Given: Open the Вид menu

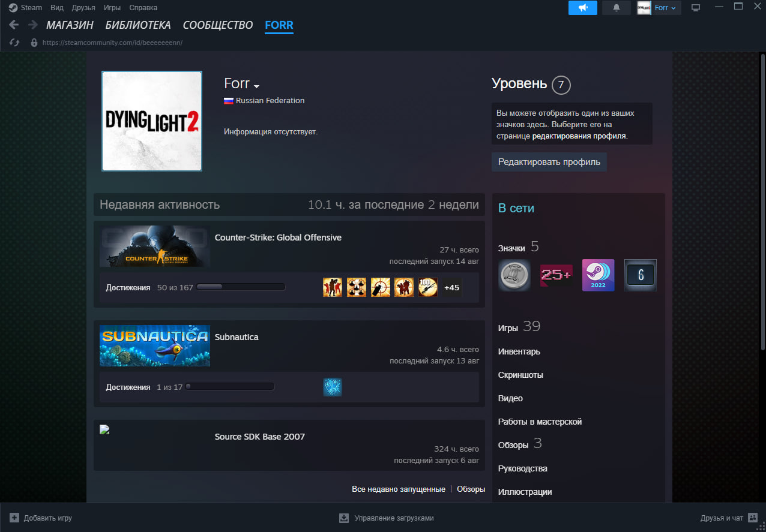Looking at the screenshot, I should (x=57, y=8).
